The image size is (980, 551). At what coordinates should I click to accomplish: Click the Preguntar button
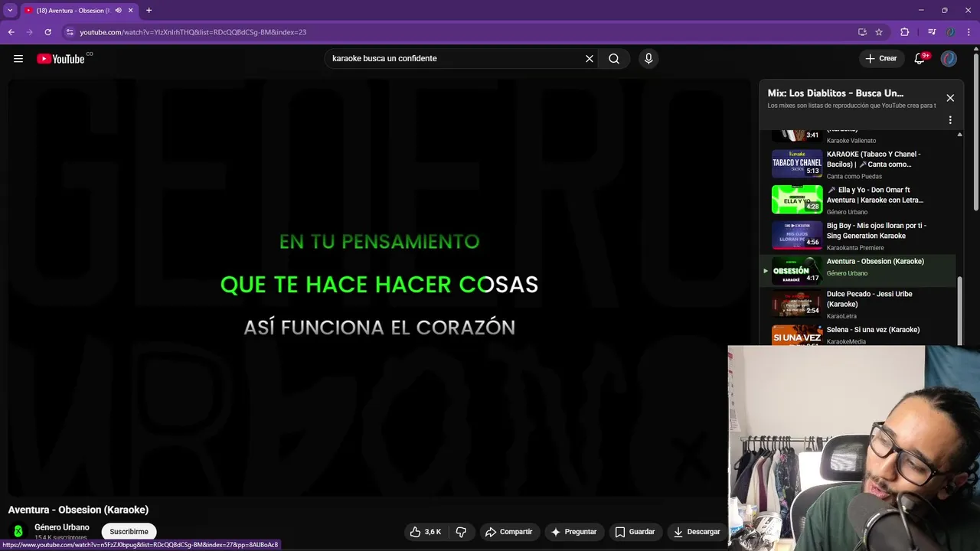[x=574, y=532]
